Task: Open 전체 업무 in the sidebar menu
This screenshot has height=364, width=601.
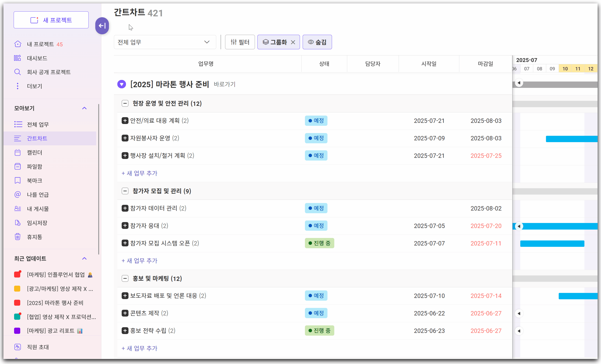Action: pos(38,124)
